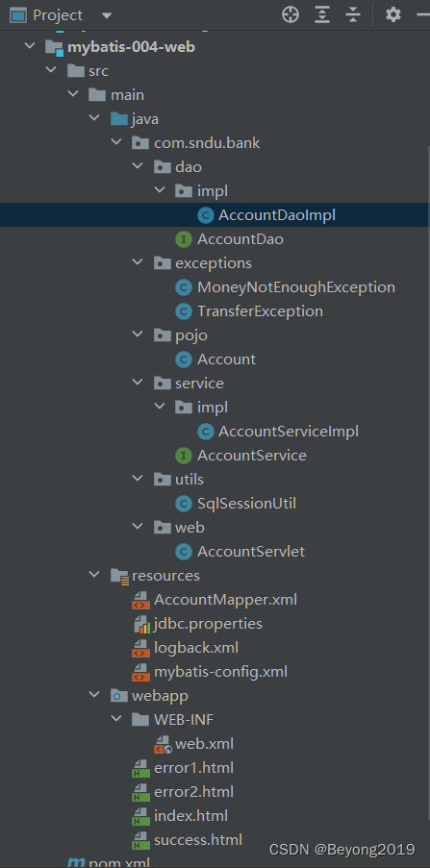The image size is (430, 868).
Task: Collapse the service package chevron
Action: [x=138, y=383]
